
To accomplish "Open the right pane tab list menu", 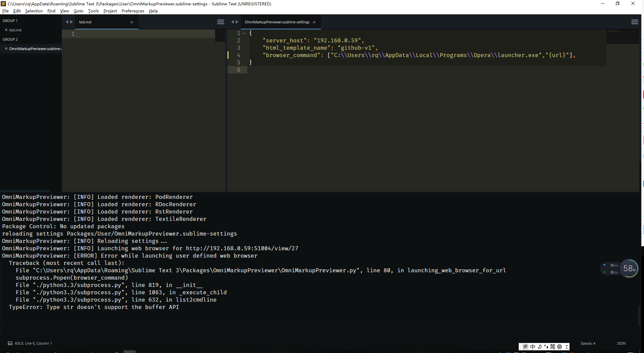I will 635,22.
